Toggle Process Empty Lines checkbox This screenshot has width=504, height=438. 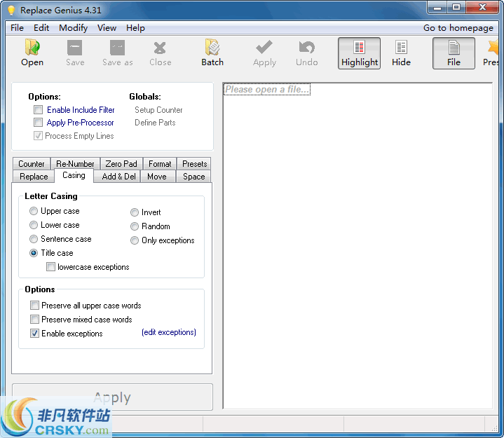[39, 136]
